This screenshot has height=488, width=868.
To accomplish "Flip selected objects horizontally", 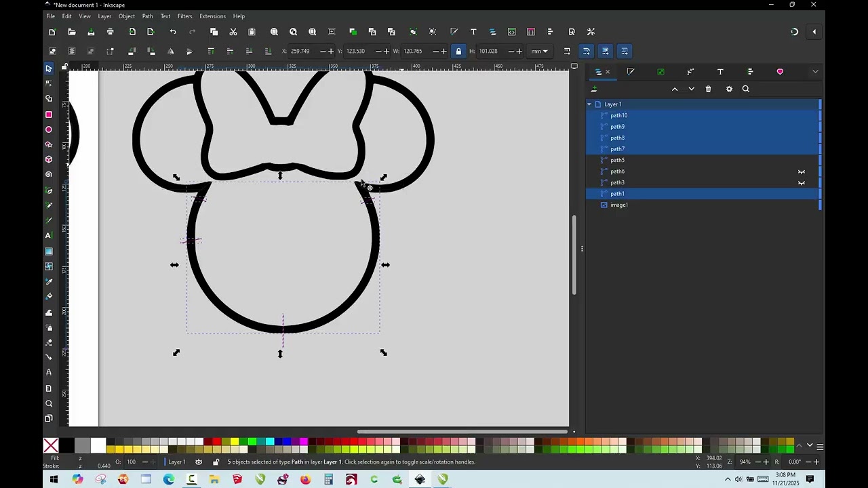I will [170, 51].
